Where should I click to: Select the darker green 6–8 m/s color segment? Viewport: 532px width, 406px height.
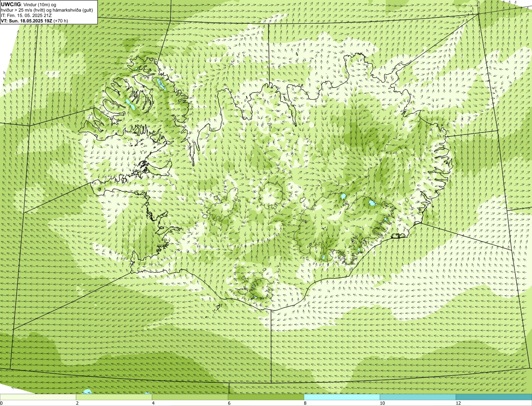(x=266, y=397)
